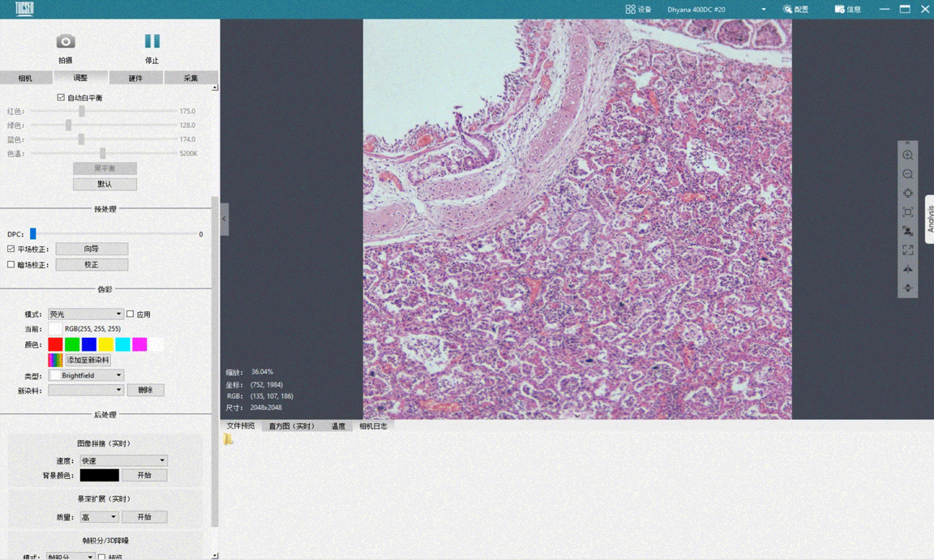Toggle the 自动白平衡 auto white balance checkbox
This screenshot has height=560, width=934.
point(61,97)
